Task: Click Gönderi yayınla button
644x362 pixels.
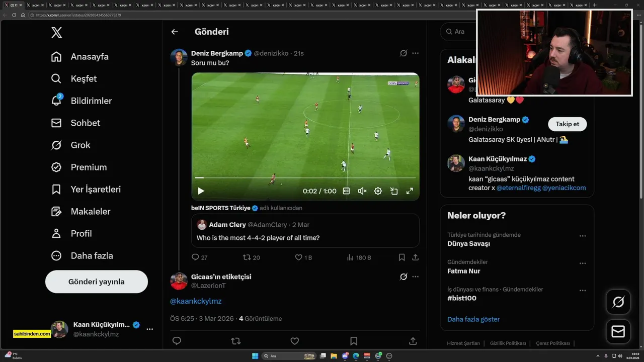Action: point(97,282)
